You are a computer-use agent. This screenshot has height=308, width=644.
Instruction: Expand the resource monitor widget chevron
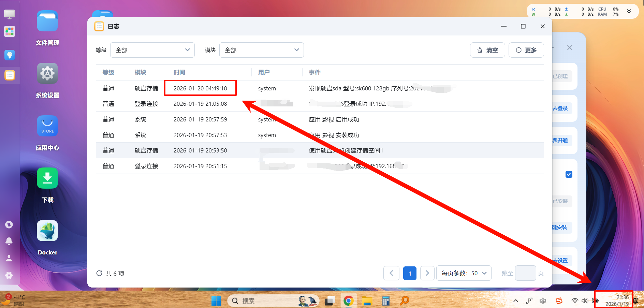[629, 11]
